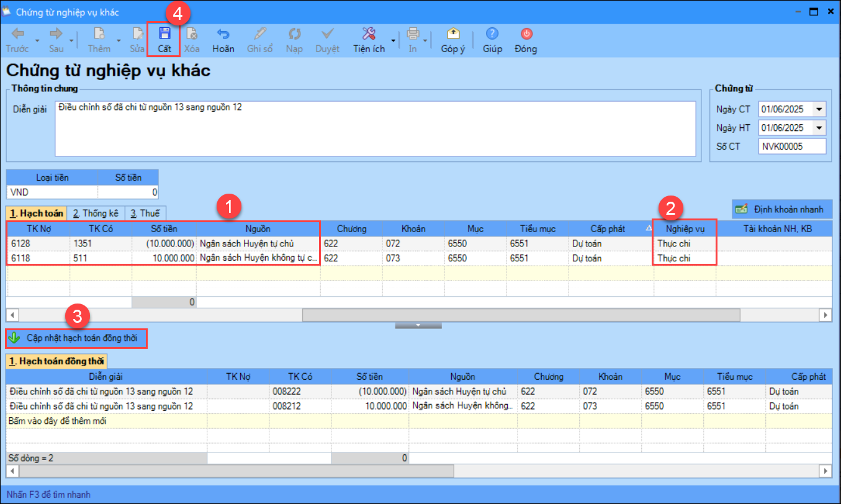This screenshot has width=841, height=504.
Task: Click the Diễn giải text area
Action: (375, 128)
